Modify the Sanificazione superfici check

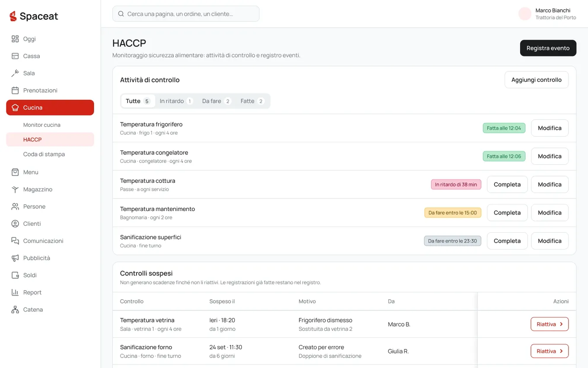550,241
